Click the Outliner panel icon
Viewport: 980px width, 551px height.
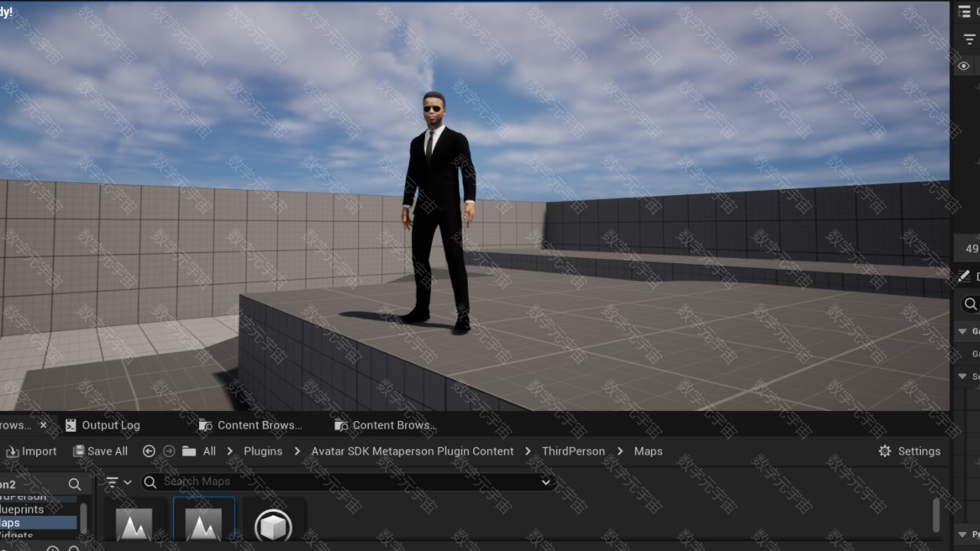[965, 11]
